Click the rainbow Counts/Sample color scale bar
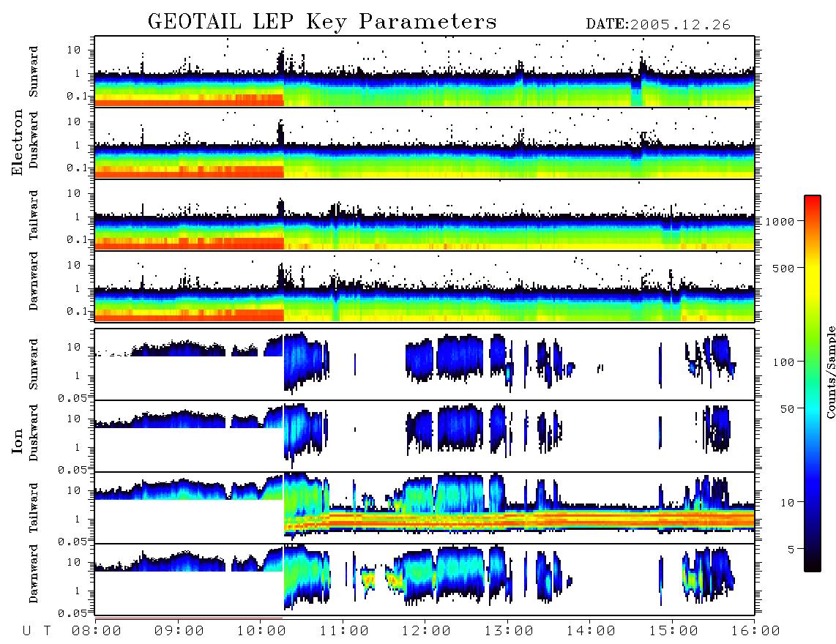This screenshot has width=836, height=644. 812,383
